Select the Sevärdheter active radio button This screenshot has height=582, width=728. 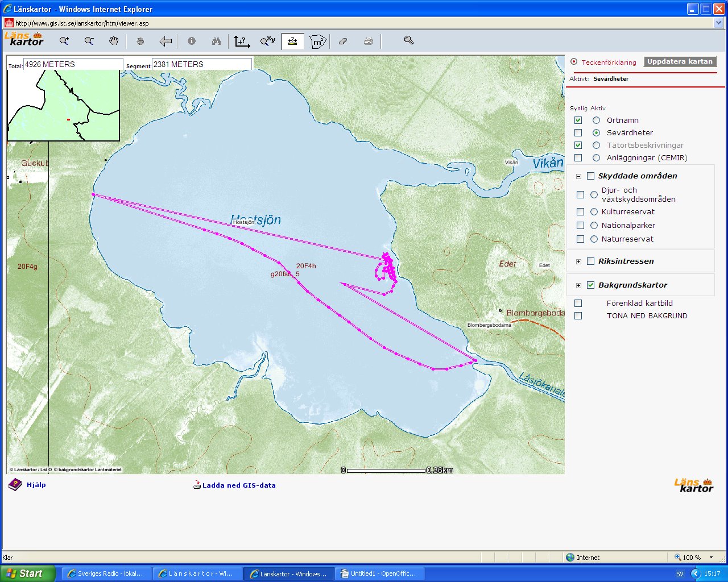pyautogui.click(x=596, y=133)
